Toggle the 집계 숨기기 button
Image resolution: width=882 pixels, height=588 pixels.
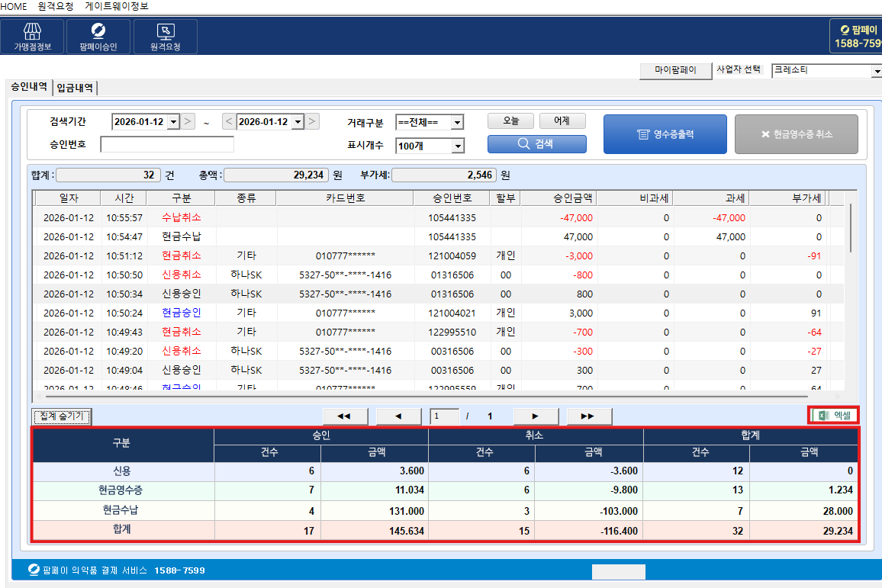[x=61, y=416]
